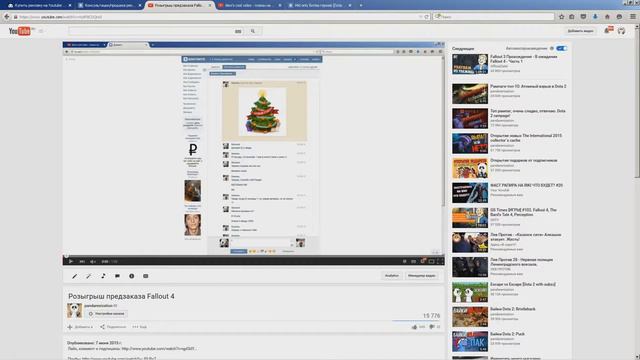This screenshot has height=360, width=640.
Task: Dislike the video with thumbs down
Action: (x=432, y=327)
